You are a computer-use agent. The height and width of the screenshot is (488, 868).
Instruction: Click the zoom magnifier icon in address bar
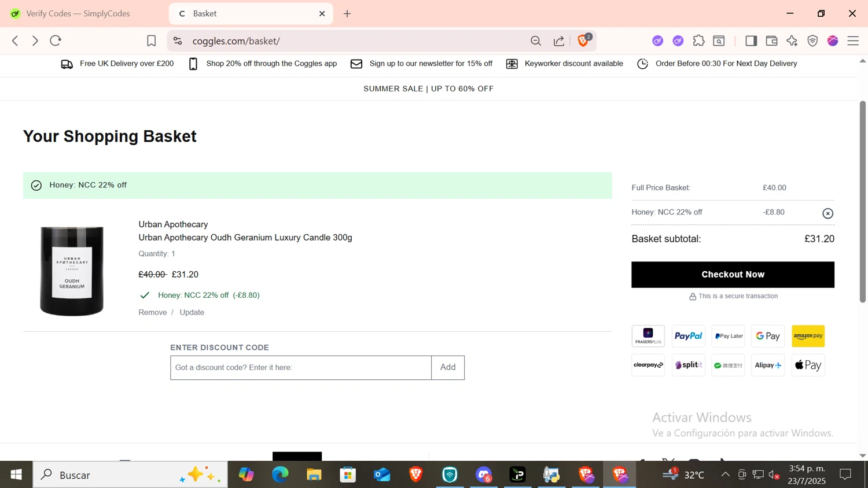click(x=536, y=40)
